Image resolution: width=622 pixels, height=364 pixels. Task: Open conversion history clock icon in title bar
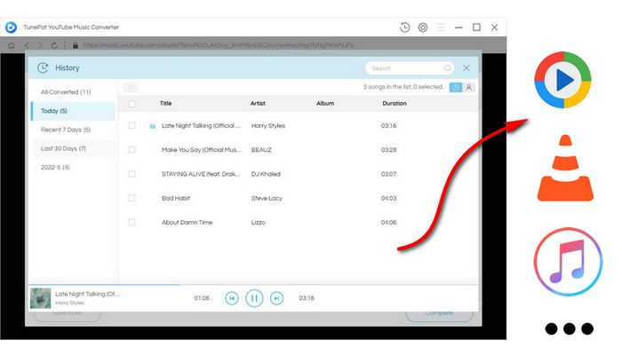404,28
